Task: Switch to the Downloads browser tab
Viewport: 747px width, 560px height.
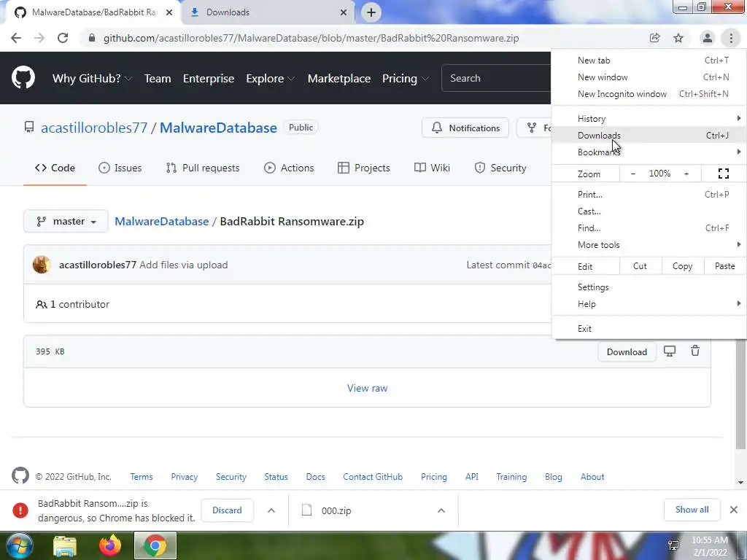Action: 268,12
